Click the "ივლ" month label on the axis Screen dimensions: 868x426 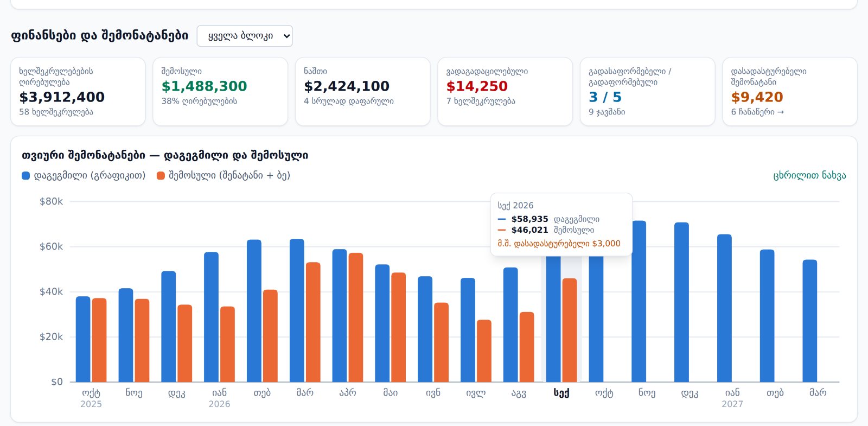[x=476, y=392]
